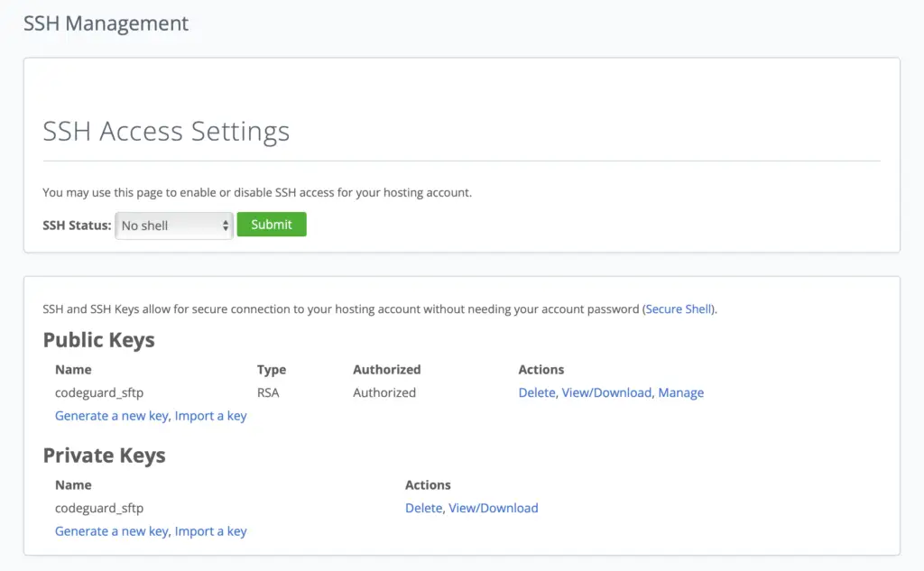Screen dimensions: 924x571
Task: View/Download the codeguard_sftp public key
Action: pyautogui.click(x=606, y=392)
